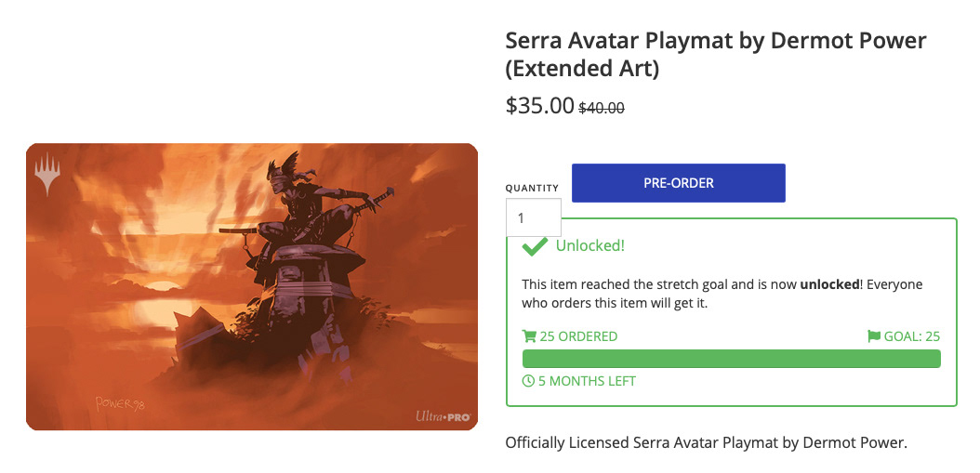980x473 pixels.
Task: Click the Ultra PRO logo on the playmat
Action: [444, 416]
